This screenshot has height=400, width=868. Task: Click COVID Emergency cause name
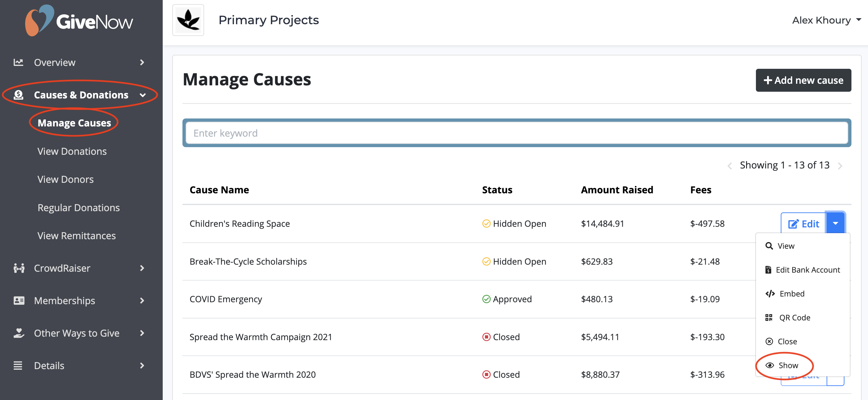pyautogui.click(x=226, y=299)
